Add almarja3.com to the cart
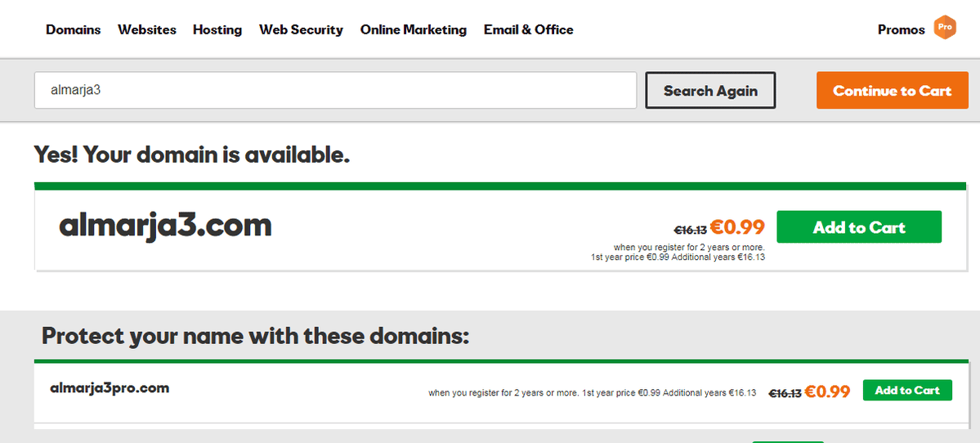 click(x=859, y=226)
